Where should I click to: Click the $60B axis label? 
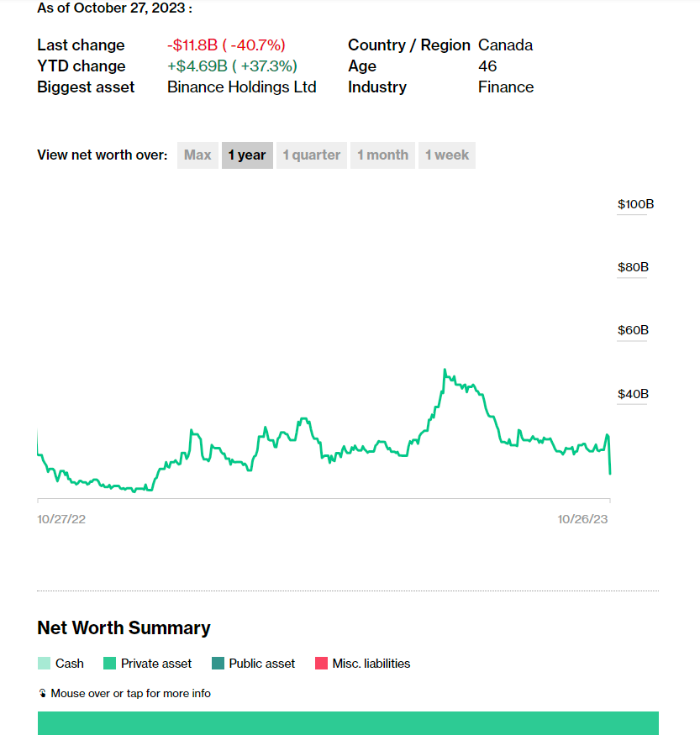pyautogui.click(x=633, y=330)
